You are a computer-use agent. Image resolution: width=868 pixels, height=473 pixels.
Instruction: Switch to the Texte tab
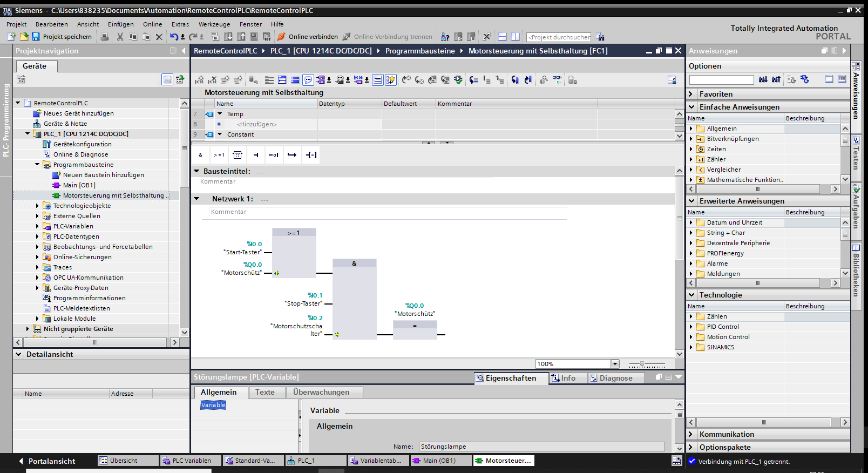click(265, 393)
